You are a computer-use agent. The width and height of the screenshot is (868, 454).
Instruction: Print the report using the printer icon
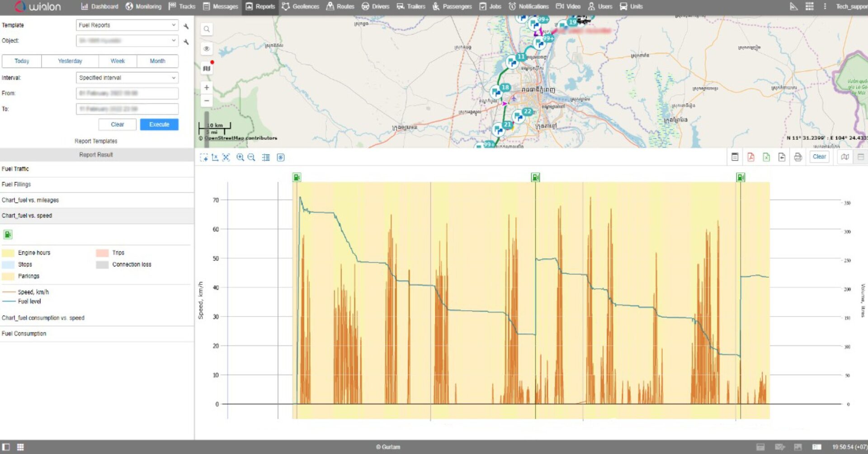pyautogui.click(x=798, y=157)
